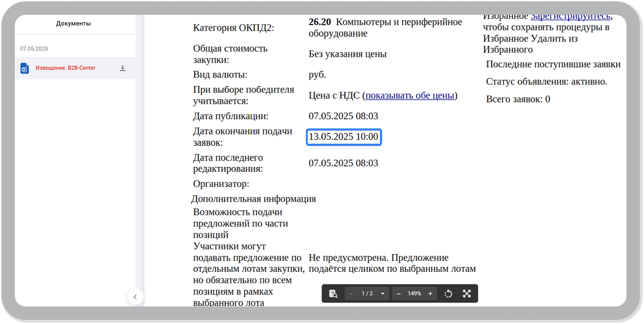Select the Word document icon in sidebar
Viewport: 644px width, 324px height.
click(x=24, y=68)
